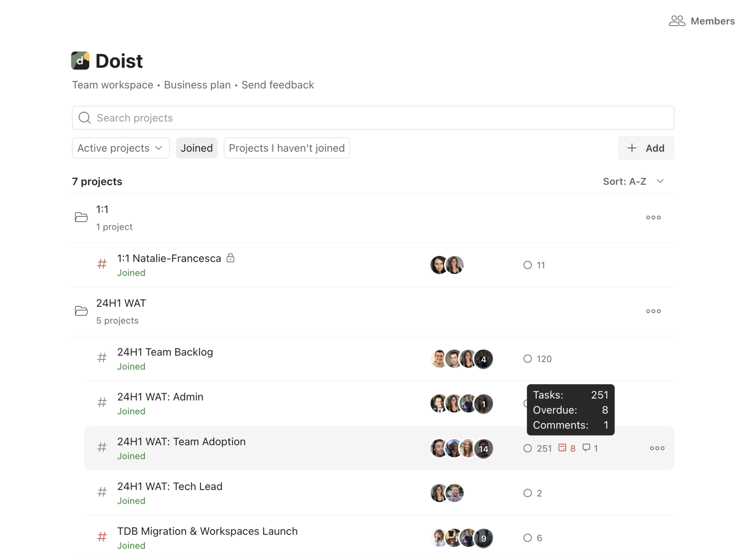Click the task count 11 on 1:1 Natalie-Francesca
The height and width of the screenshot is (560, 748).
tap(534, 265)
